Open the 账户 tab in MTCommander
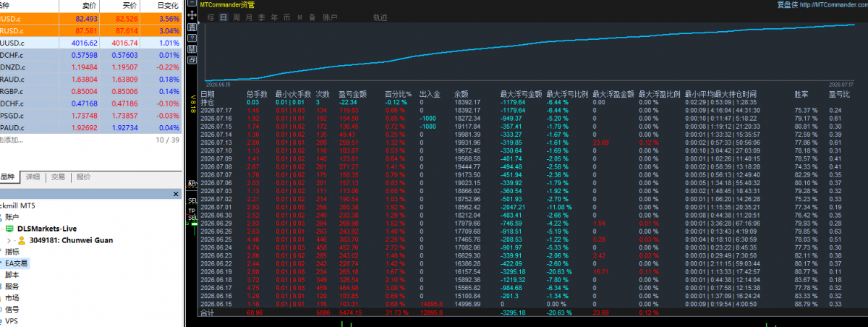The image size is (868, 327). [330, 17]
